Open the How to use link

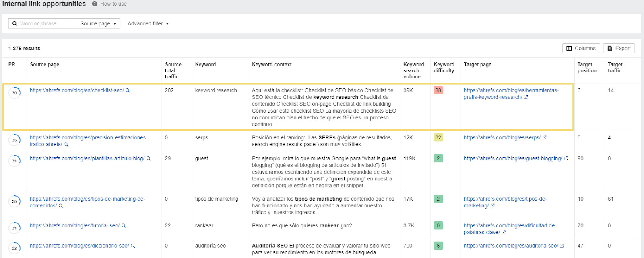click(x=114, y=4)
